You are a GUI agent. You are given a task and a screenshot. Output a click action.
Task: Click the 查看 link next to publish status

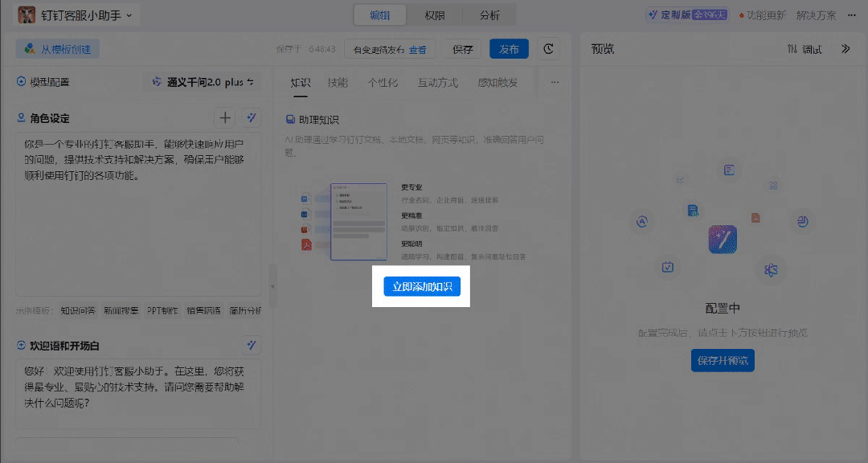pos(417,49)
